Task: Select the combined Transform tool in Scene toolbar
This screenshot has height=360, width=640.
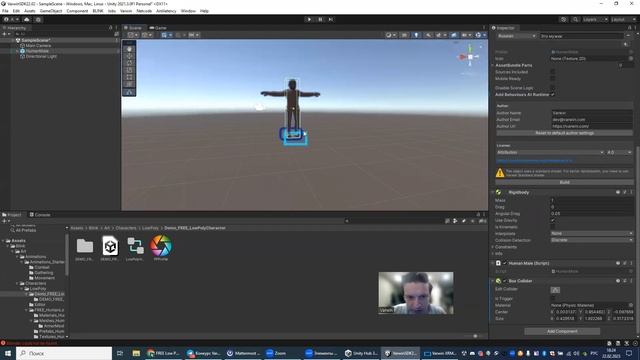Action: coord(129,84)
